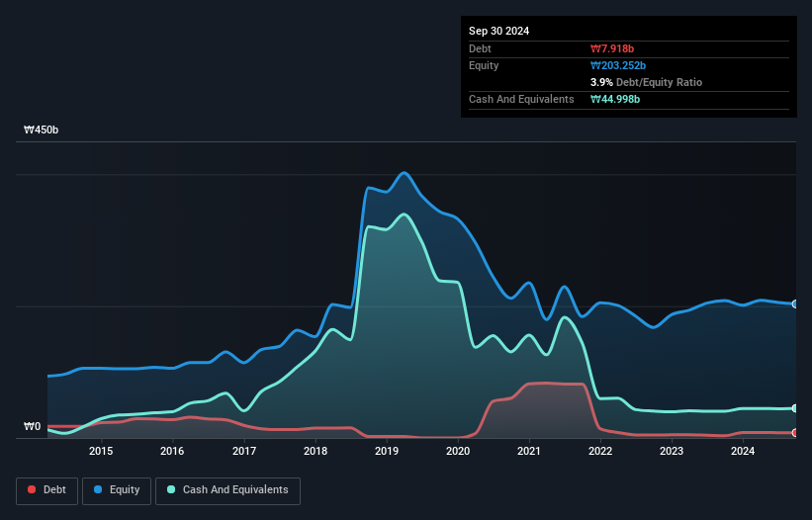Screen dimensions: 812x520
Task: Click the Debt row label in tooltip
Action: click(x=480, y=48)
